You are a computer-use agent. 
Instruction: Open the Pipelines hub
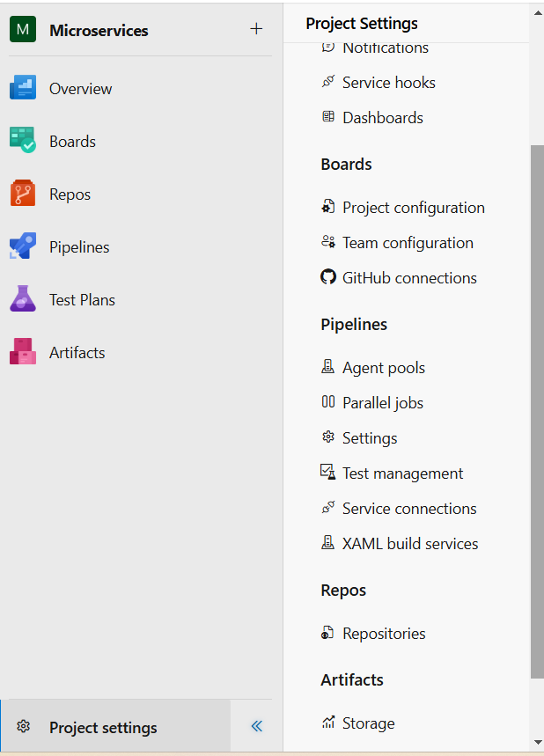[x=79, y=247]
